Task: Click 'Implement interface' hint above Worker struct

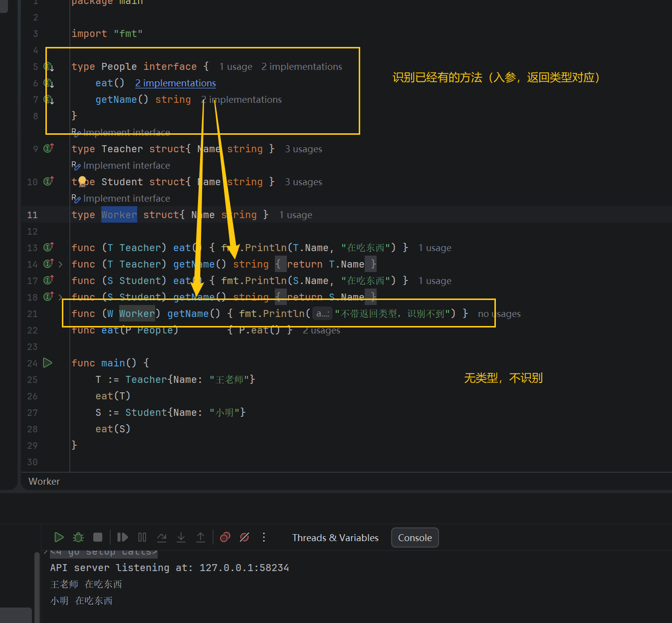Action: pos(126,198)
